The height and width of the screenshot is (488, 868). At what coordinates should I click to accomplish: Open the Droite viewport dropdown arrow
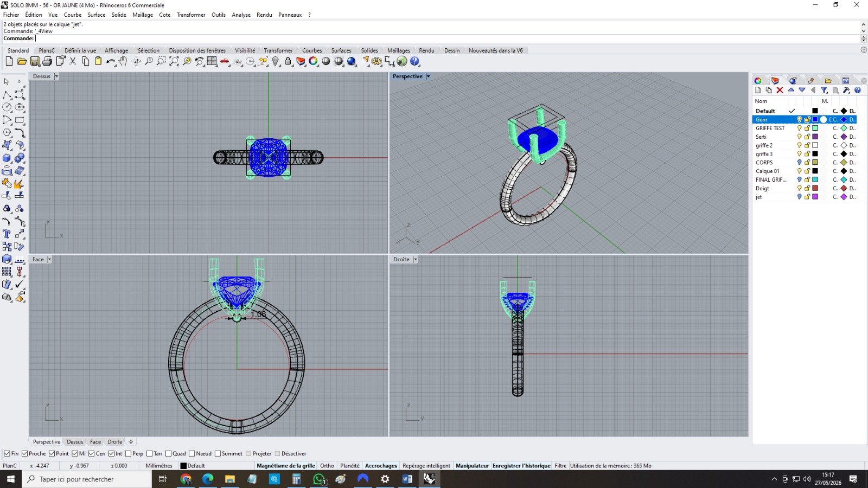click(x=416, y=260)
